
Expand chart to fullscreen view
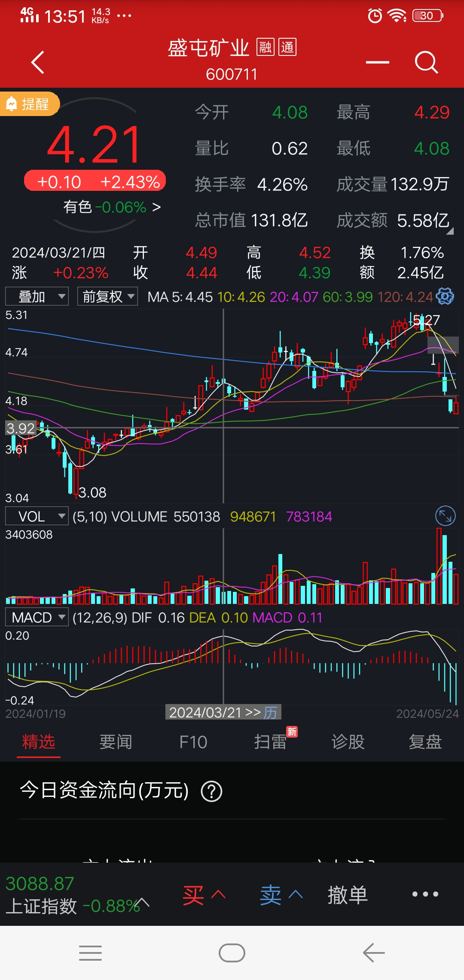coord(445,516)
